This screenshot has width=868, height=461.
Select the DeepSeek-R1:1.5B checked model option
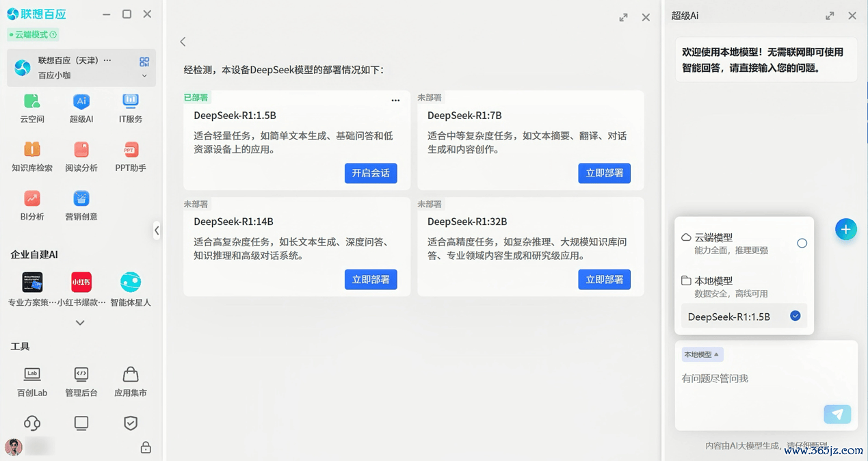click(x=744, y=317)
